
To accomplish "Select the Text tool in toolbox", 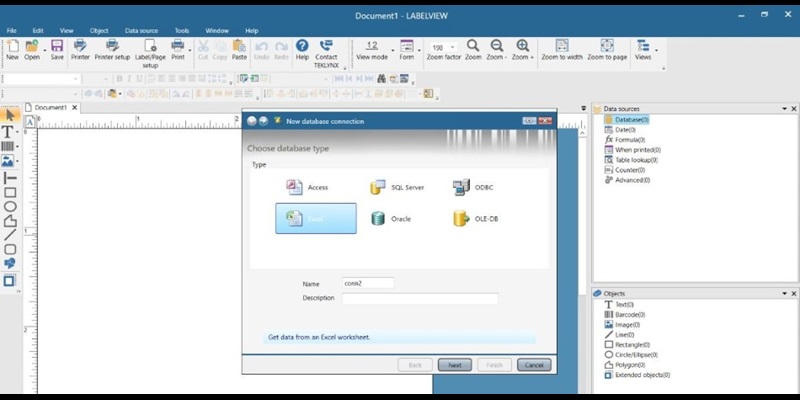I will (x=8, y=132).
